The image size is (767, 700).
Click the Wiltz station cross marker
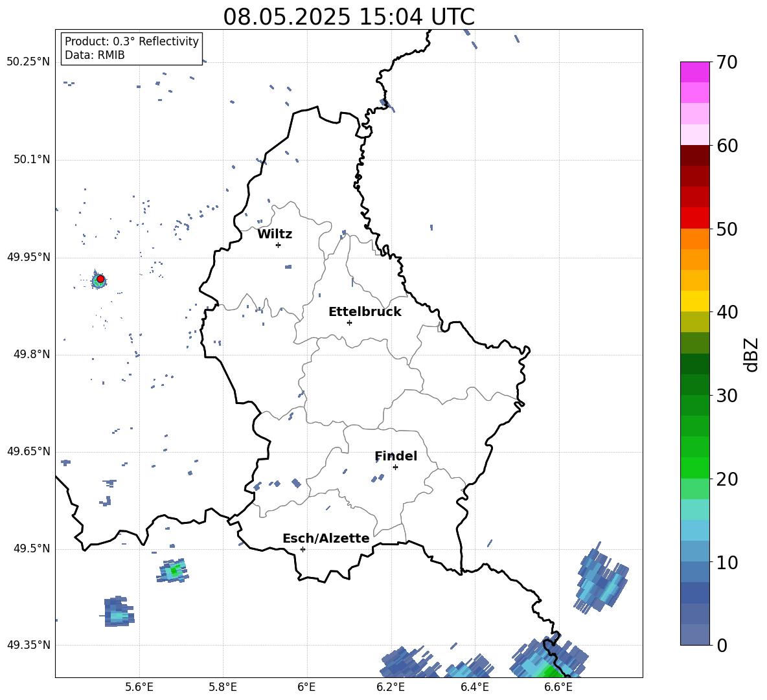[278, 245]
